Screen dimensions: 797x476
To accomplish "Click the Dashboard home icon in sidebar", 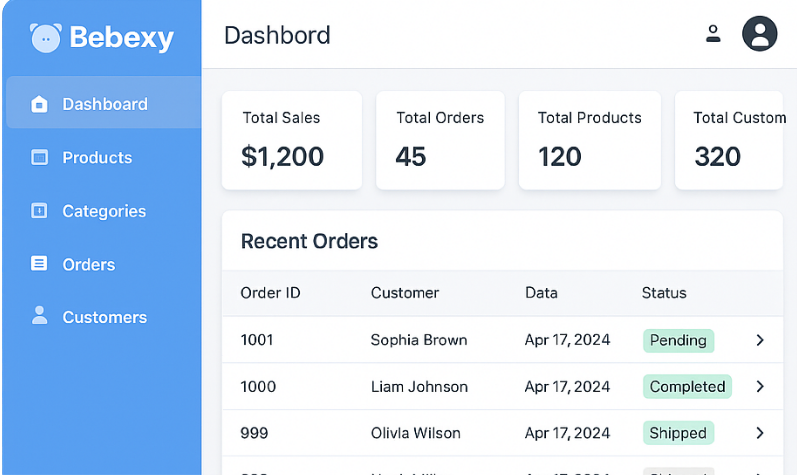I will point(39,104).
